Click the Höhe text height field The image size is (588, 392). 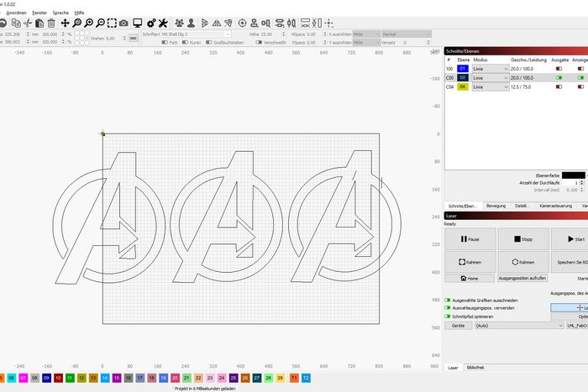click(273, 34)
